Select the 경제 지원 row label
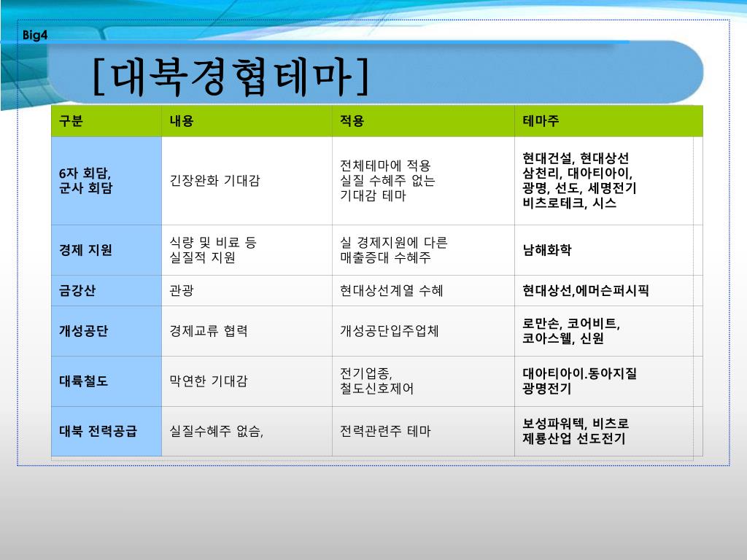Screen dimensions: 747x560 tap(107, 250)
